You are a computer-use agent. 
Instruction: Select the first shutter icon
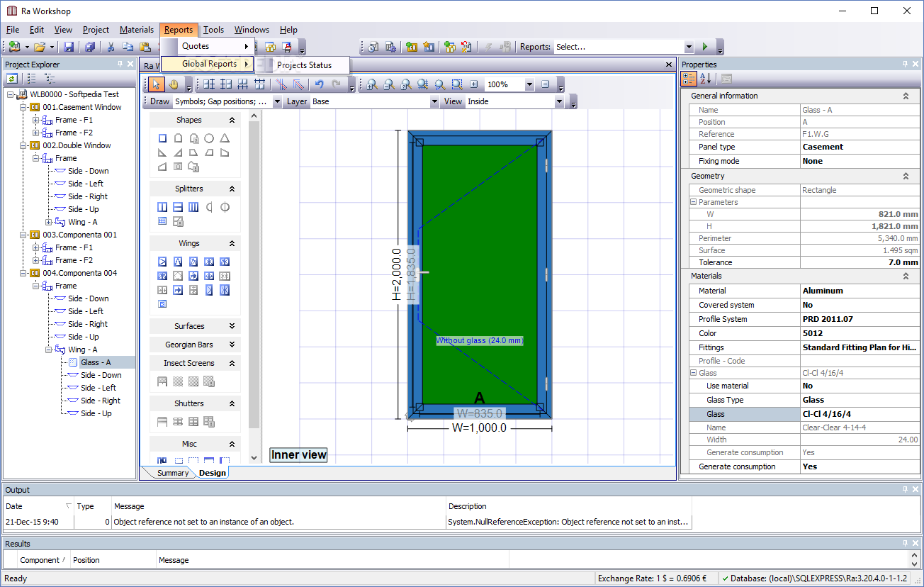(x=162, y=422)
